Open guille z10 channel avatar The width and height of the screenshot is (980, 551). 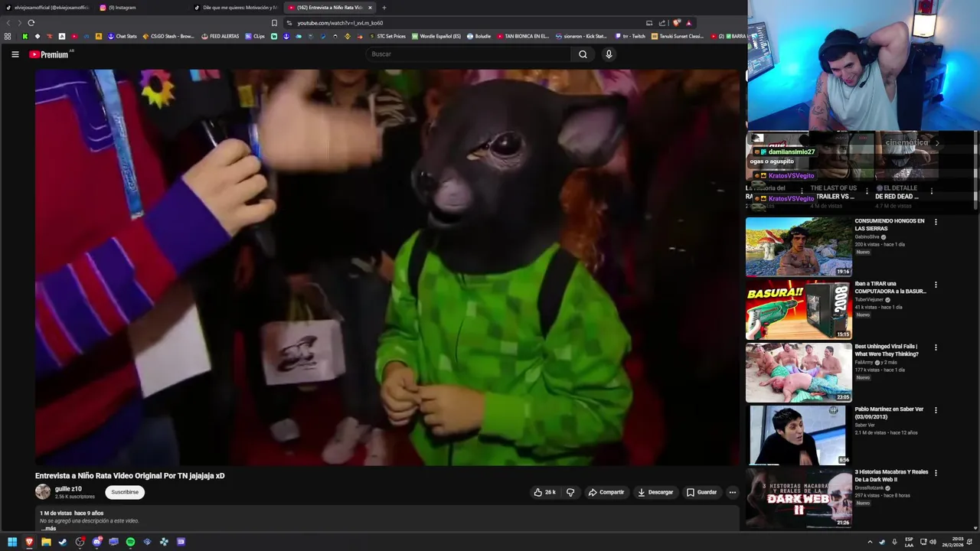(x=43, y=492)
